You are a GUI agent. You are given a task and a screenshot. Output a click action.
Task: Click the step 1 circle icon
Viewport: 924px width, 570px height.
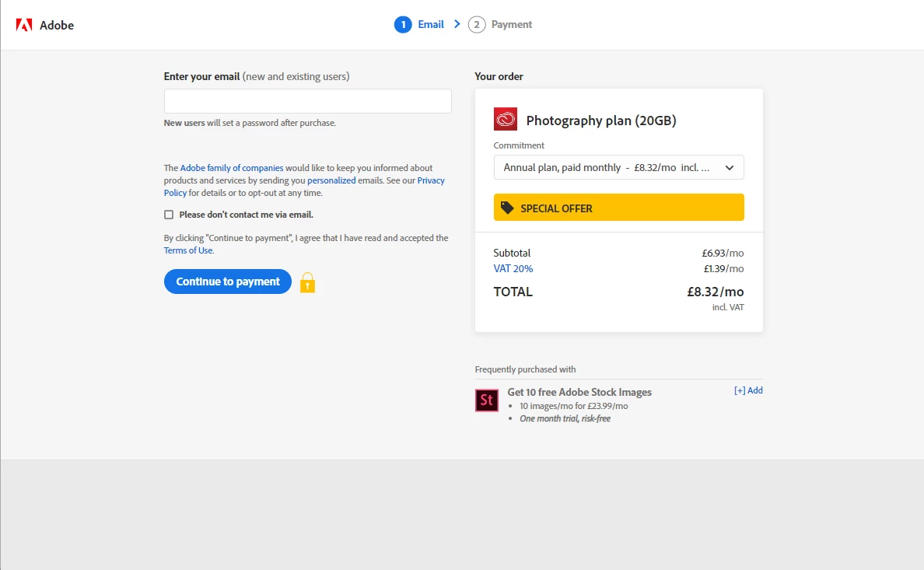(403, 25)
